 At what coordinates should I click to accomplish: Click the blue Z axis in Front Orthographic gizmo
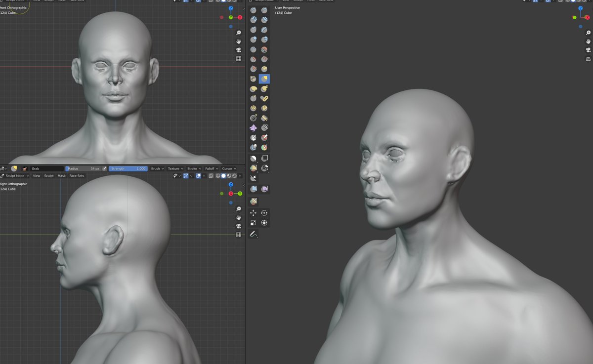(x=231, y=8)
